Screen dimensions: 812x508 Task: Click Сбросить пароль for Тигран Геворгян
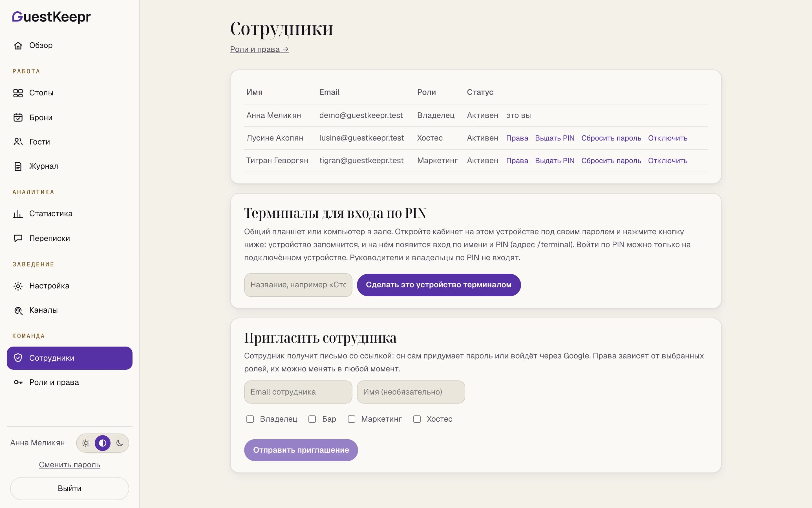coord(611,161)
